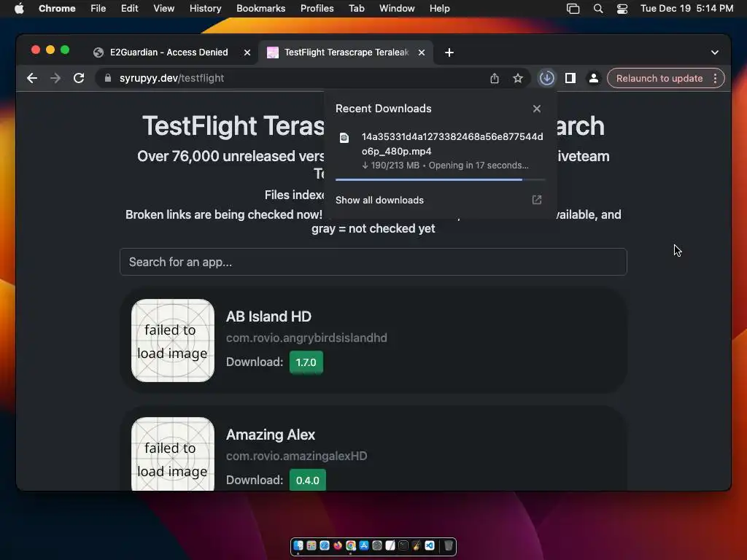Close the Recent Downloads popup

click(537, 109)
